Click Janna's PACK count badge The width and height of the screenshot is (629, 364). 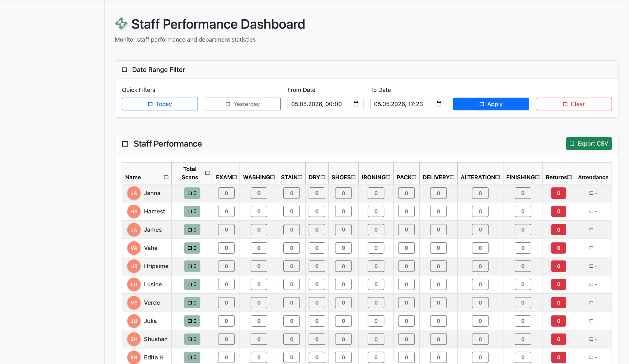[x=406, y=193]
